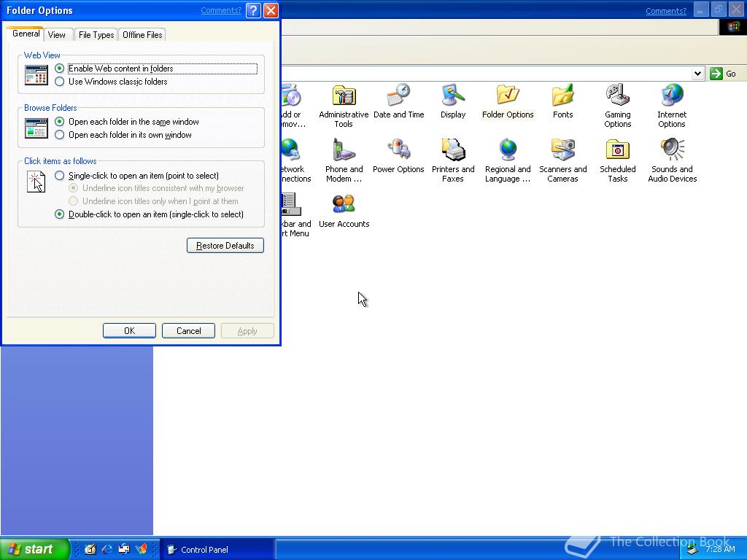Open Administrative Tools icon

(344, 106)
